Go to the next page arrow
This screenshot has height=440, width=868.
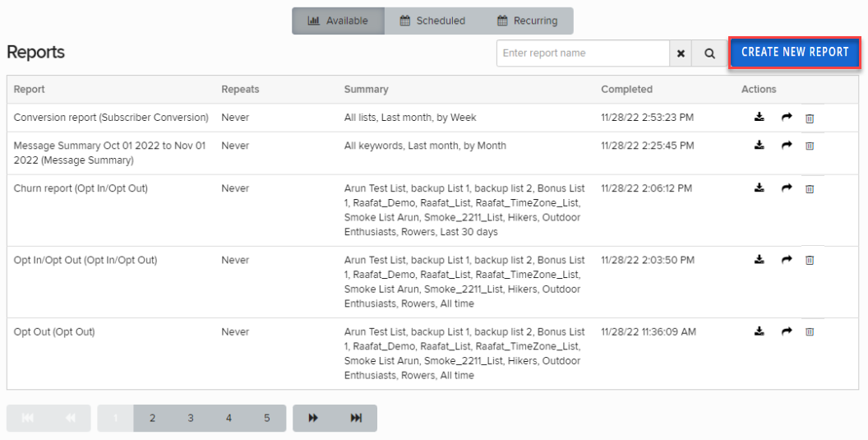313,418
